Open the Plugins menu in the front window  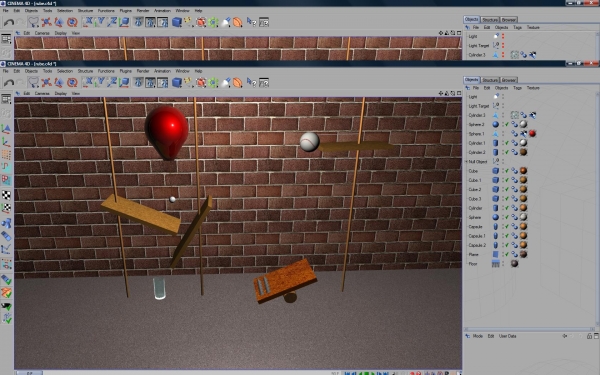[x=126, y=71]
